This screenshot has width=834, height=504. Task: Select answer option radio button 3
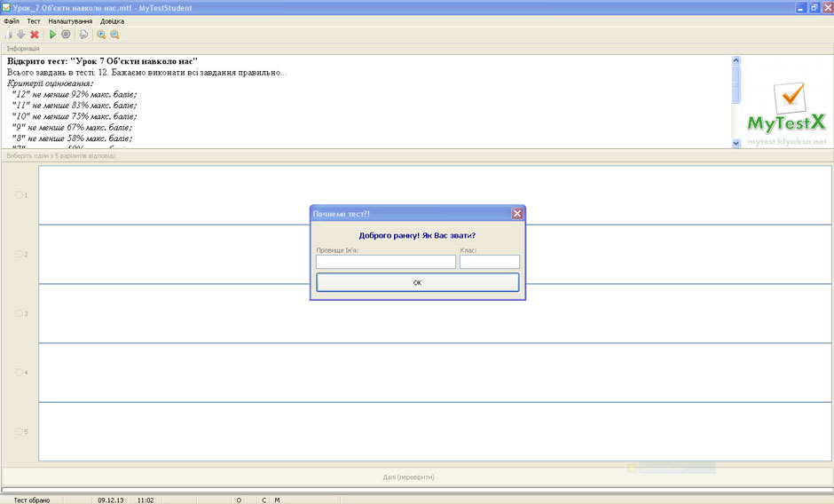(x=20, y=313)
